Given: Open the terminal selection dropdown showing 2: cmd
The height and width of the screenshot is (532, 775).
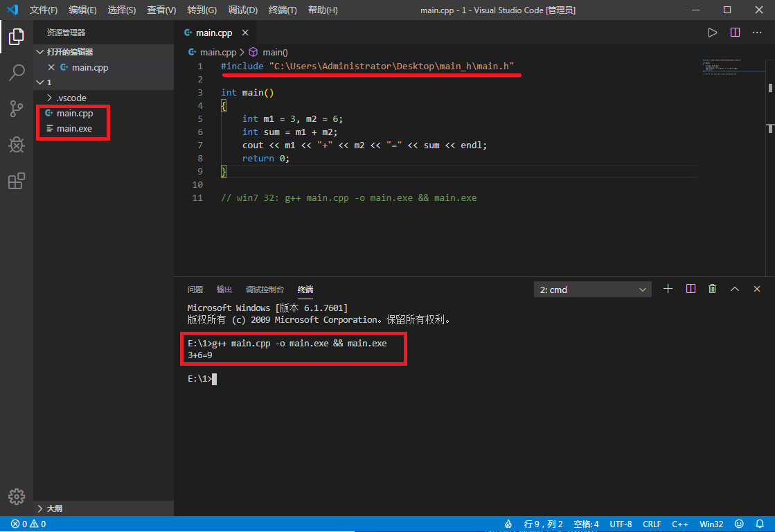Looking at the screenshot, I should point(592,289).
